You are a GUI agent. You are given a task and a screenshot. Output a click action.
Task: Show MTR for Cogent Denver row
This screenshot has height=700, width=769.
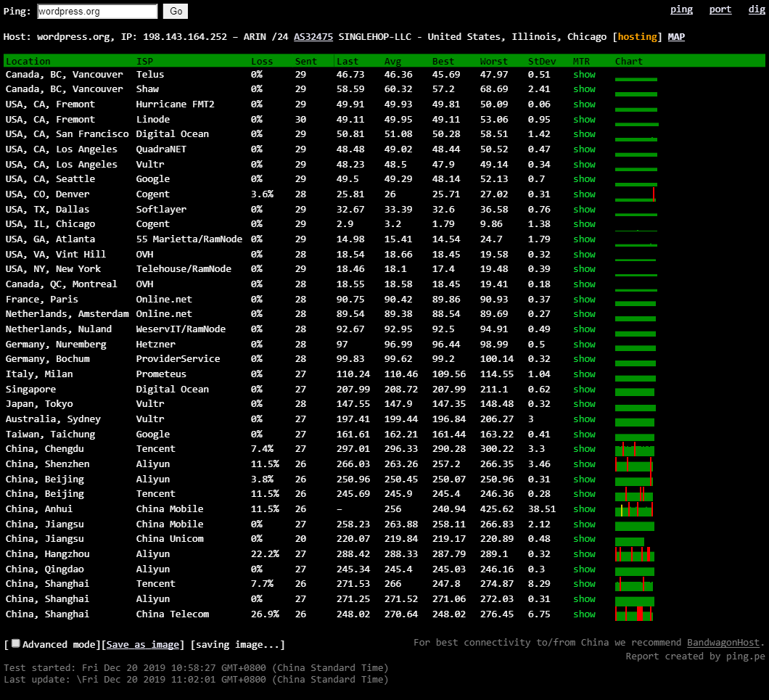(583, 194)
